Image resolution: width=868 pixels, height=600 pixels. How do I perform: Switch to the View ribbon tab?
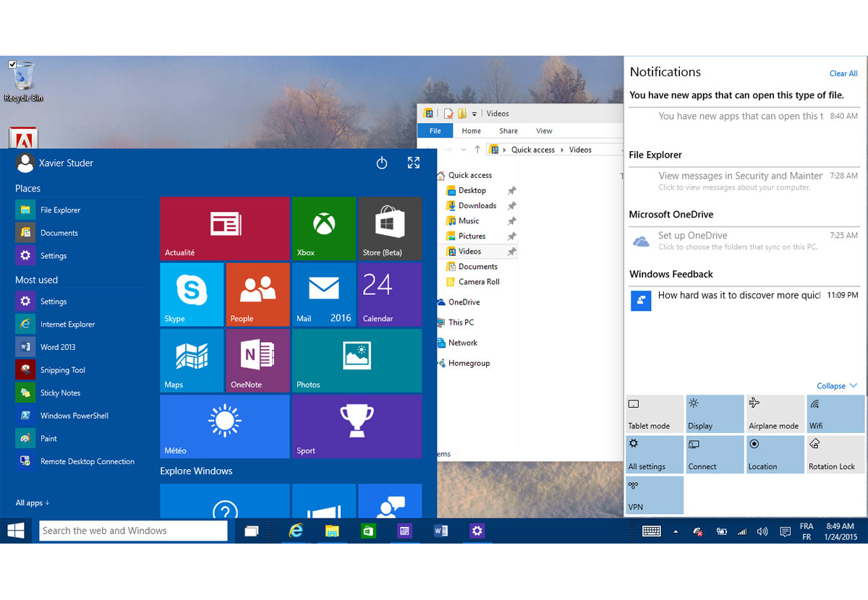click(x=544, y=131)
